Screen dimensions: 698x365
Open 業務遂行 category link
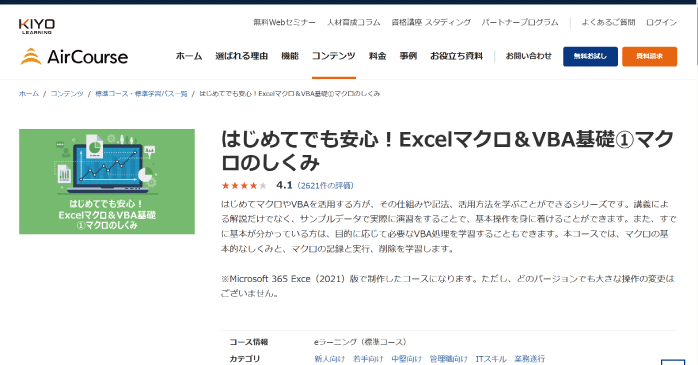coord(530,358)
